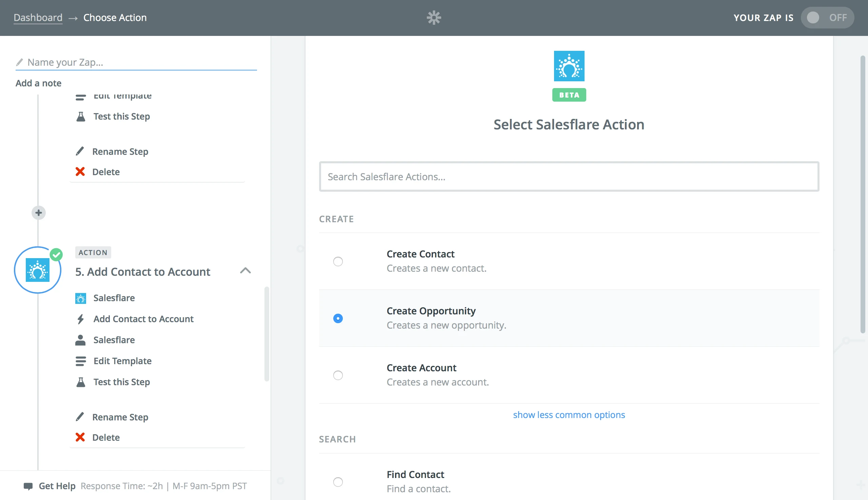Open the Salesflare app item in step 5
Viewport: 868px width, 500px height.
[114, 298]
